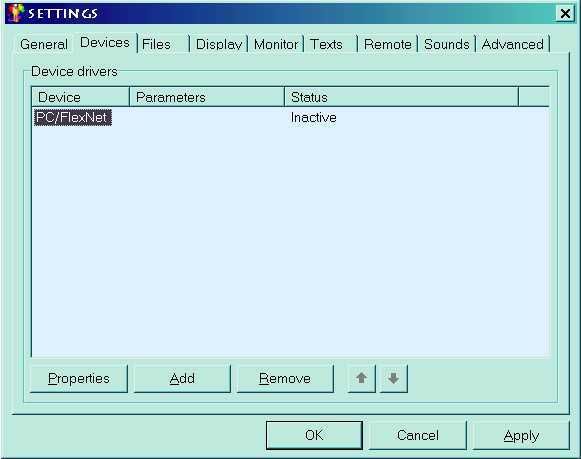Click the Properties button
This screenshot has height=459, width=581.
(x=79, y=378)
